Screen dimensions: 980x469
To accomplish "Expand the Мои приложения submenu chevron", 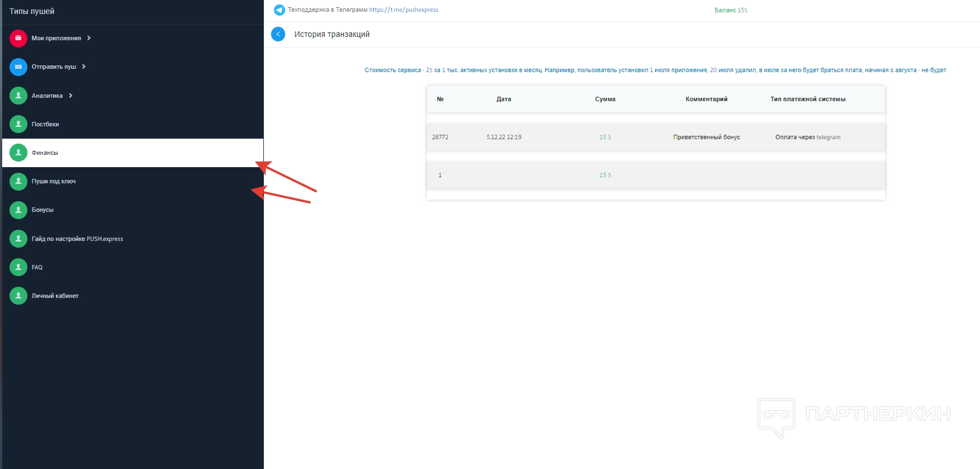I will pyautogui.click(x=89, y=38).
